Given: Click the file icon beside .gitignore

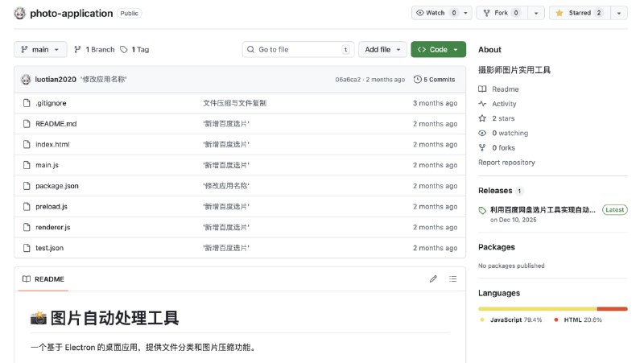Looking at the screenshot, I should tap(27, 103).
